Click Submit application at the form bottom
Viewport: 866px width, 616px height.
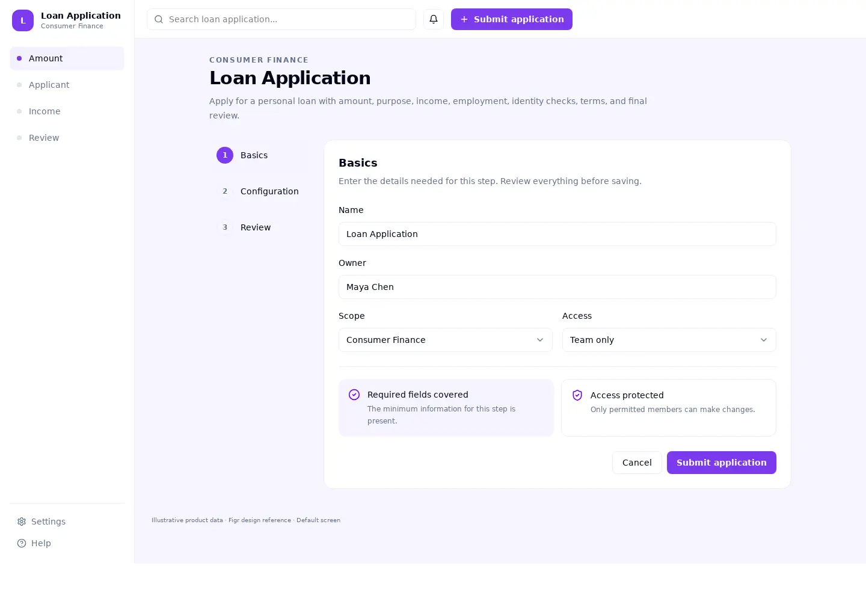point(722,463)
